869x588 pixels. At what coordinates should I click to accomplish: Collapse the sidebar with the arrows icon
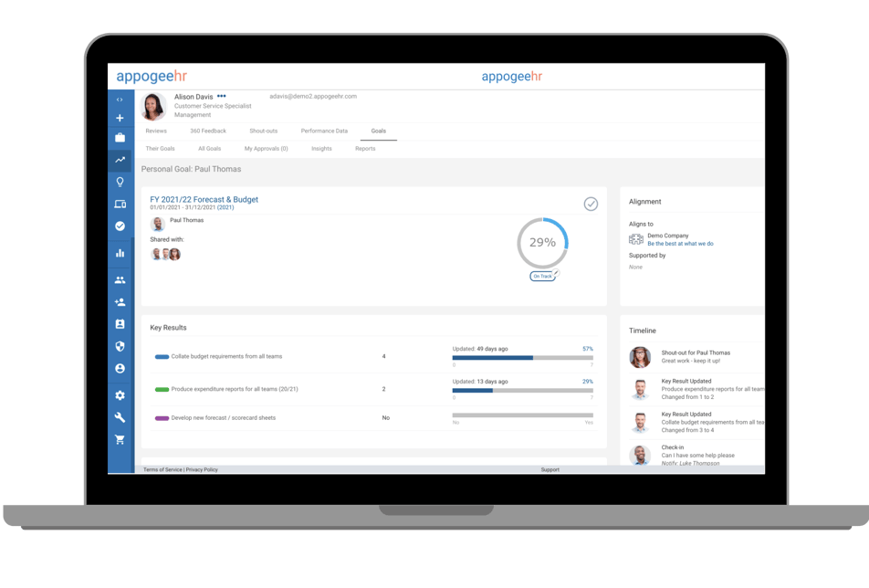(x=120, y=100)
